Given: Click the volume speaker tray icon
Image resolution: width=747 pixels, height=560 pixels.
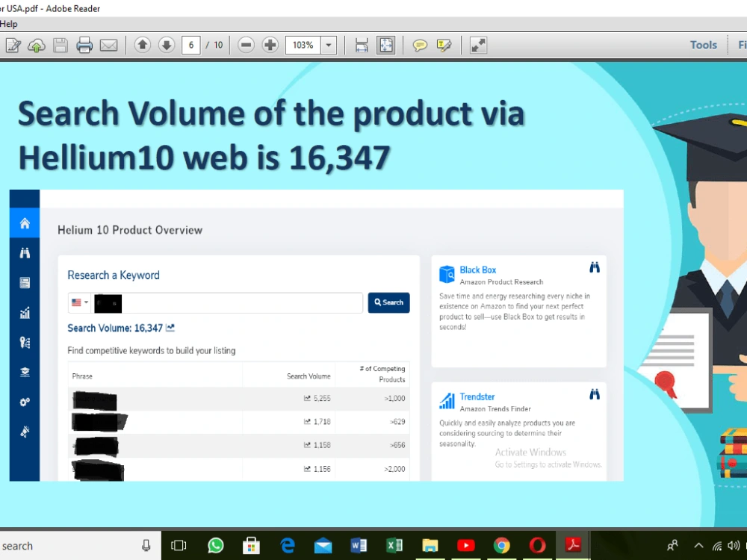Looking at the screenshot, I should (734, 546).
